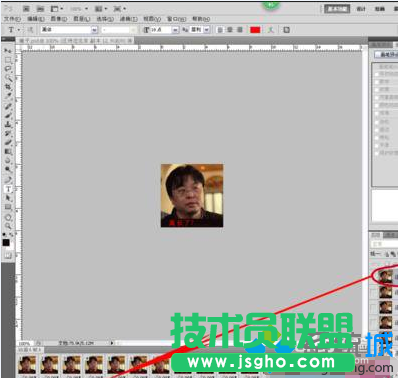Viewport: 398px width, 378px height.
Task: Toggle visibility of third layer in panel
Action: (374, 308)
